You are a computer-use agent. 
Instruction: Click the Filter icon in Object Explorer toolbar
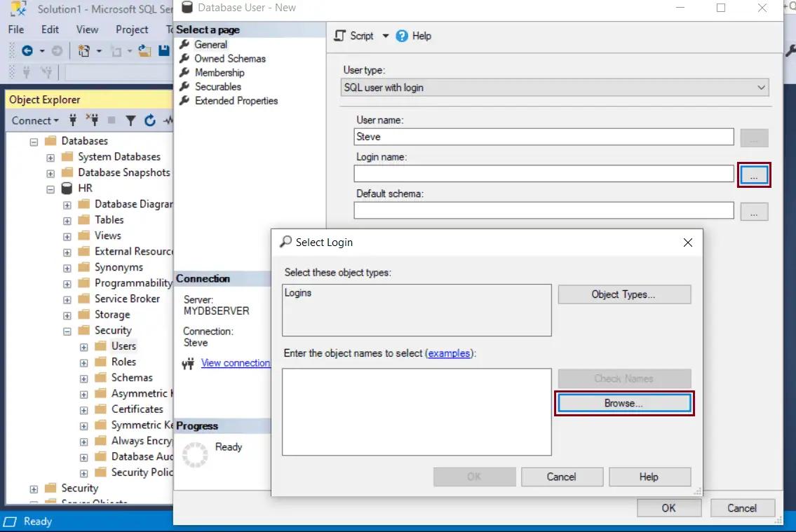pyautogui.click(x=130, y=121)
